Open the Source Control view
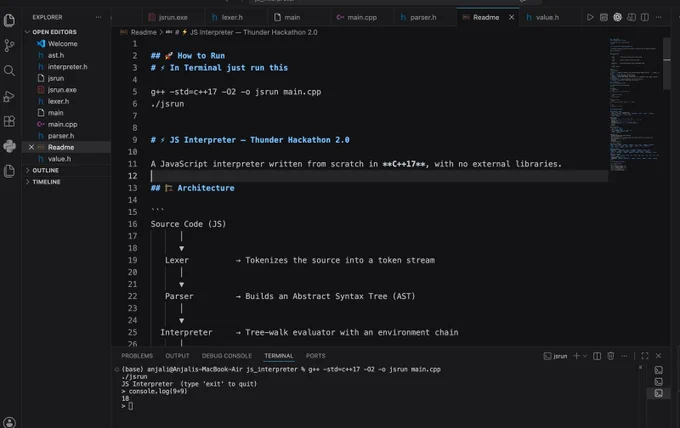The height and width of the screenshot is (428, 680). (x=9, y=45)
